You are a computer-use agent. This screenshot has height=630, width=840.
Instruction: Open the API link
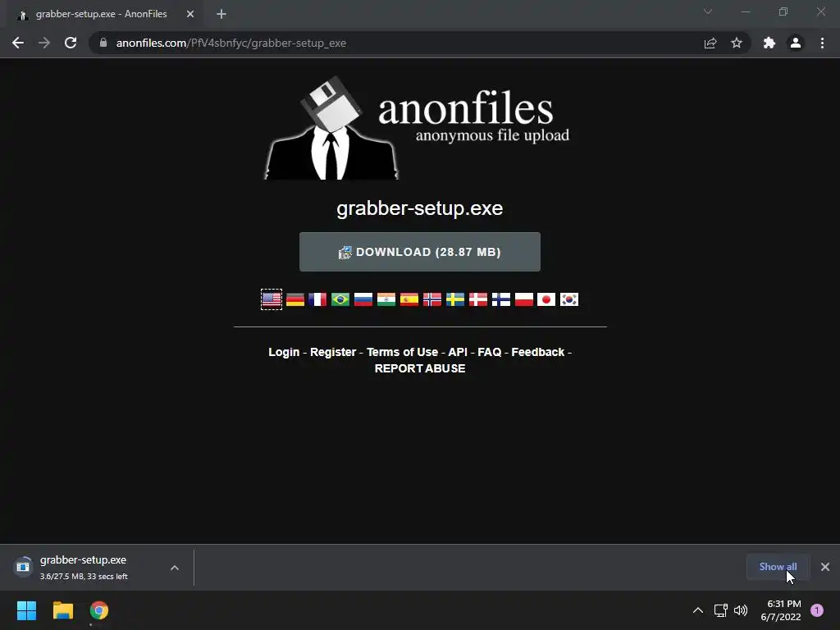[458, 352]
